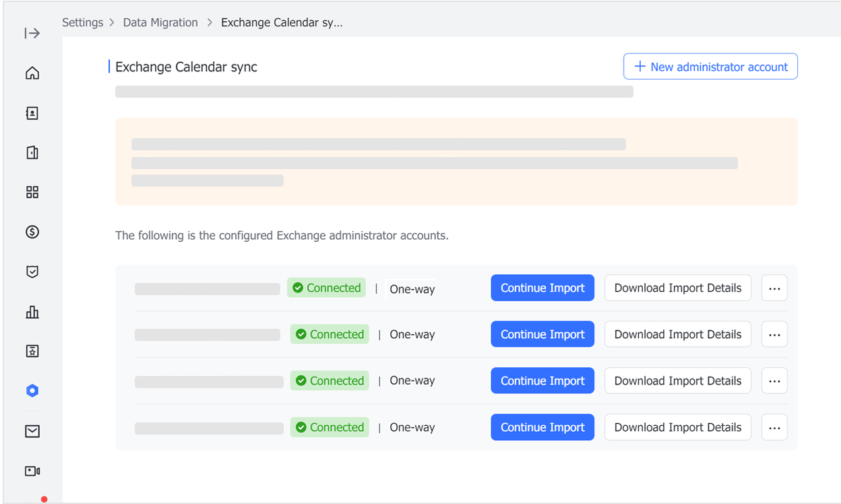Open the Home icon in sidebar
The image size is (841, 504).
pos(32,73)
